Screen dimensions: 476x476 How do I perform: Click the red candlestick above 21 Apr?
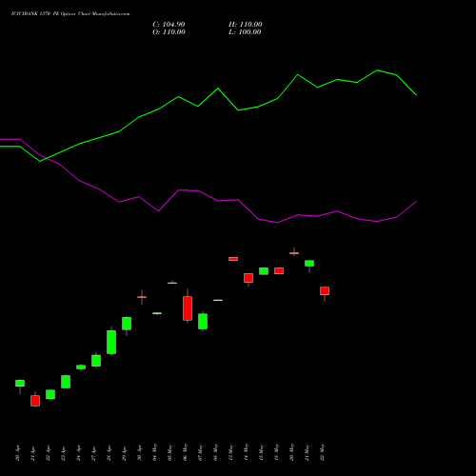[35, 401]
